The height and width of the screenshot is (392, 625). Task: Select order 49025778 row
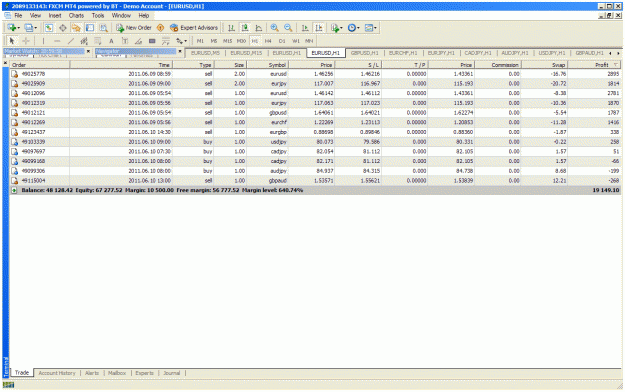315,74
